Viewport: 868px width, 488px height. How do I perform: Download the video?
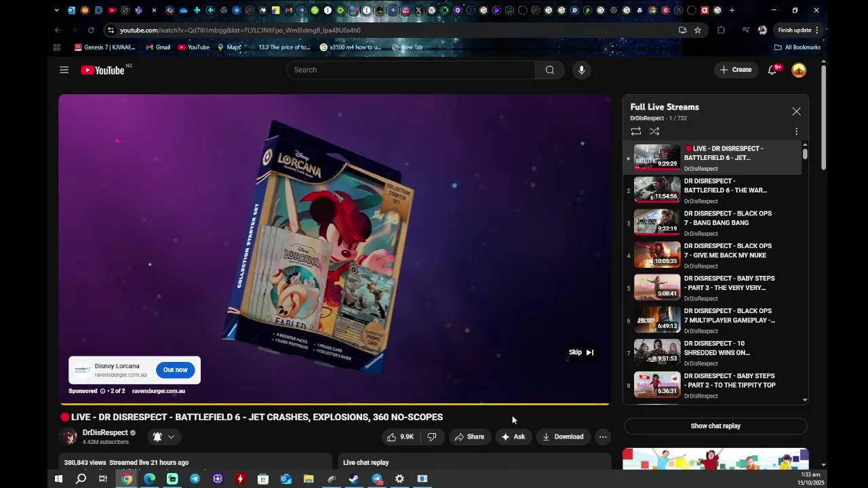[563, 437]
